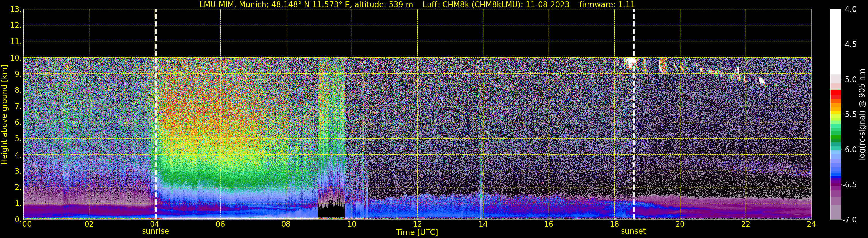Image resolution: width=868 pixels, height=238 pixels.
Task: Click the 'Time [UTC]' axis label
Action: point(417,232)
